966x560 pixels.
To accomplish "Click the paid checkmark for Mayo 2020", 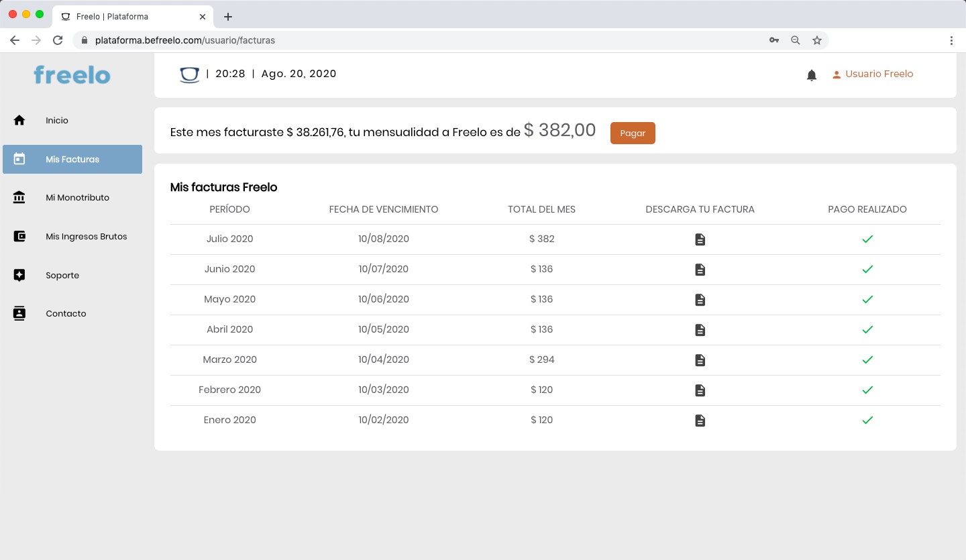I will (x=867, y=299).
